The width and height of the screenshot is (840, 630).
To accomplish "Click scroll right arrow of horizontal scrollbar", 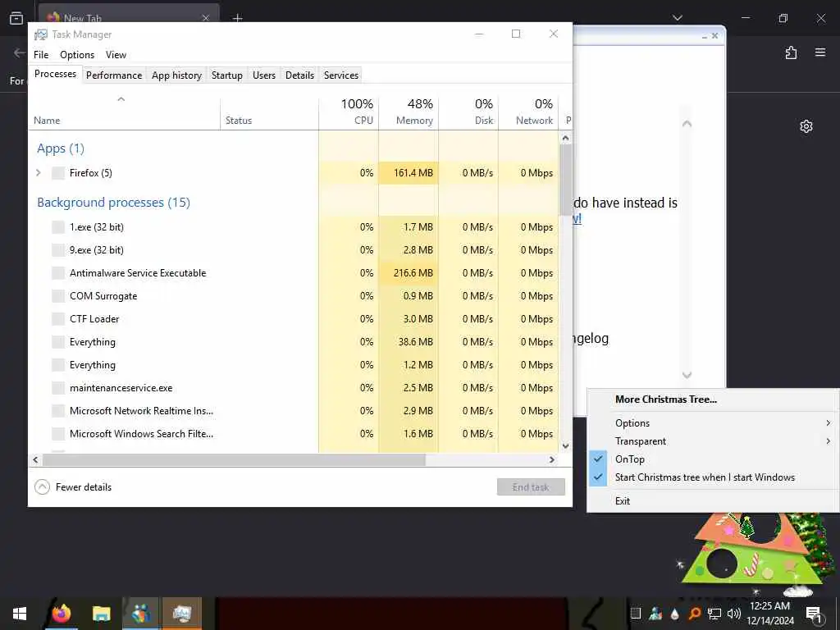I will point(552,459).
